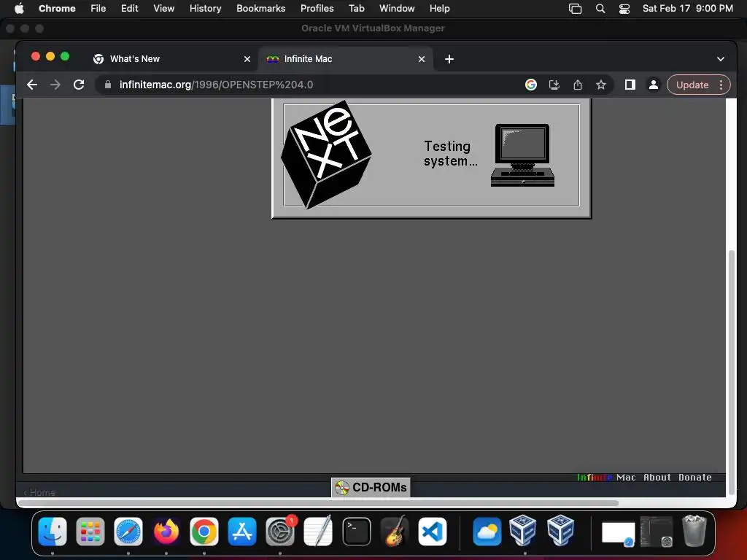The image size is (747, 560).
Task: Open the Help menu
Action: [439, 8]
